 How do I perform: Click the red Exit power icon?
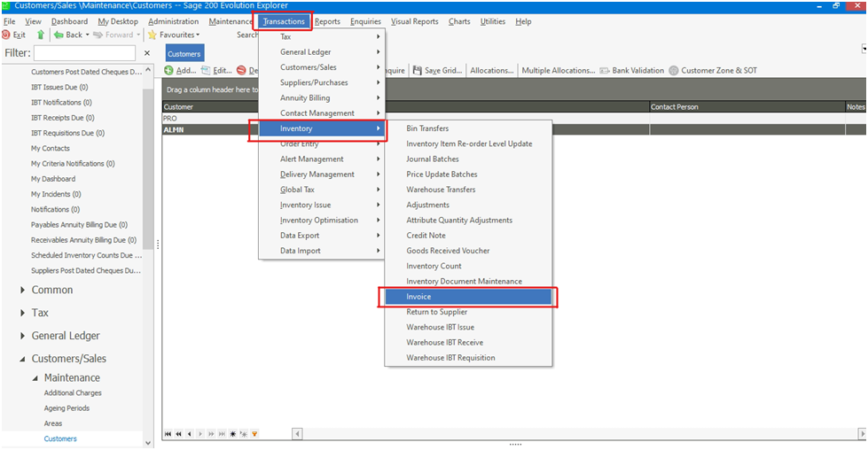pos(6,35)
